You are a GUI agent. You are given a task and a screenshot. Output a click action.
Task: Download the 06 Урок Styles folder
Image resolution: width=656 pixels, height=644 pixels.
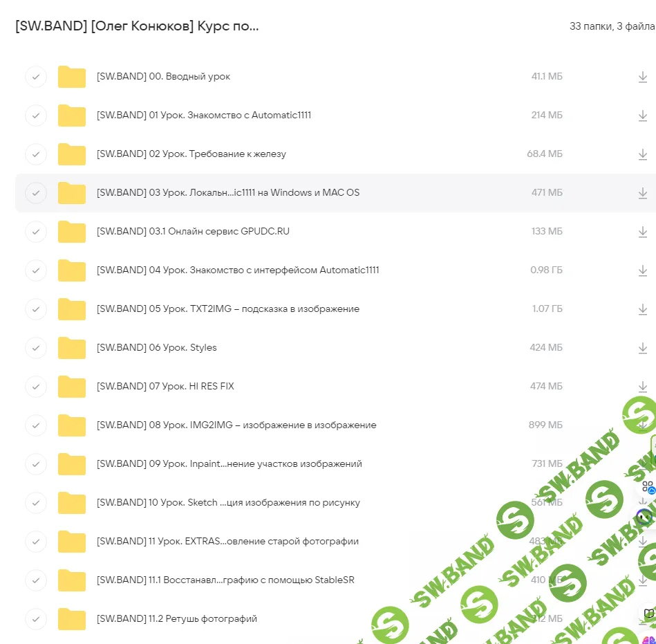642,348
